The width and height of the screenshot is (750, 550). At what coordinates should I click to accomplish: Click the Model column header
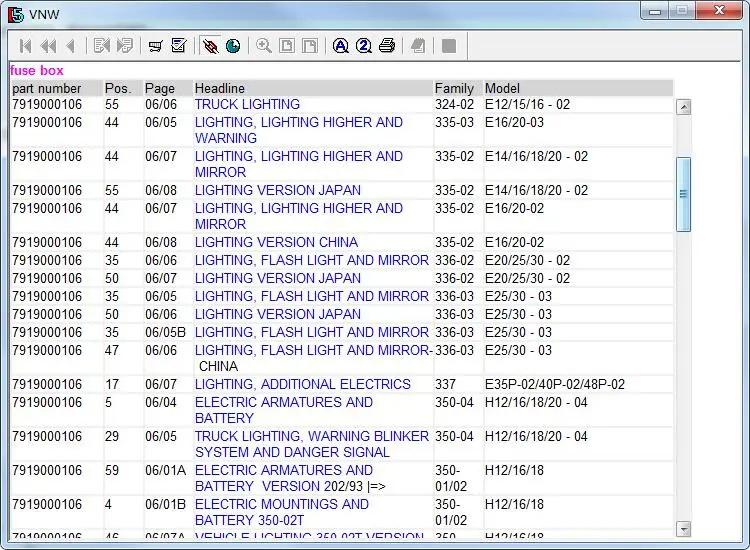(x=578, y=88)
